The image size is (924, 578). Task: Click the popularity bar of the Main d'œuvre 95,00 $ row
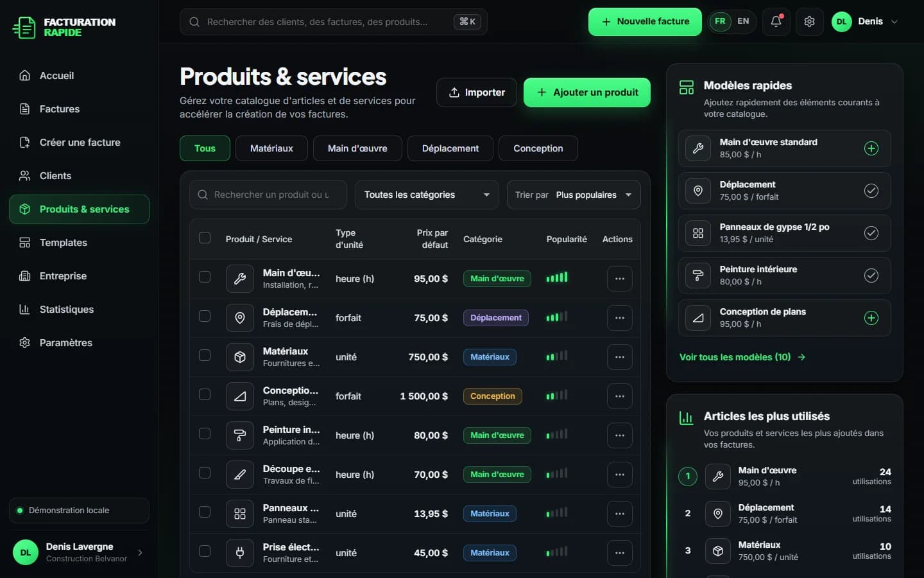[x=557, y=277]
